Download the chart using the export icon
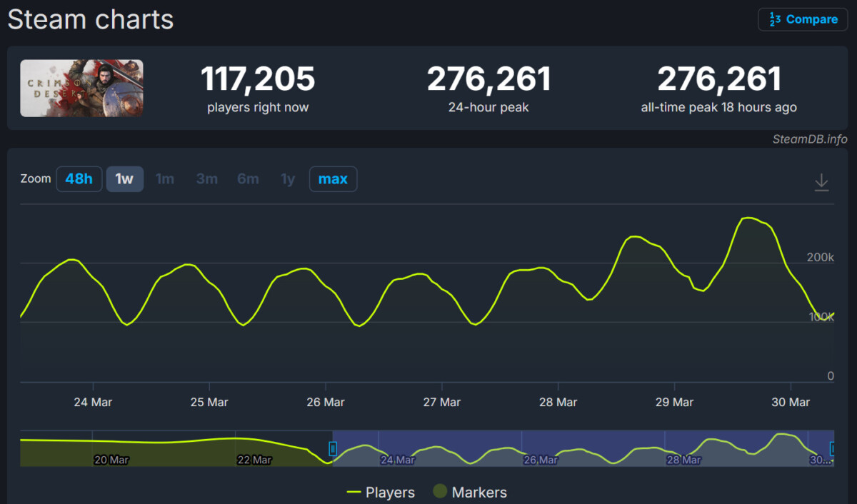This screenshot has height=504, width=857. [821, 182]
